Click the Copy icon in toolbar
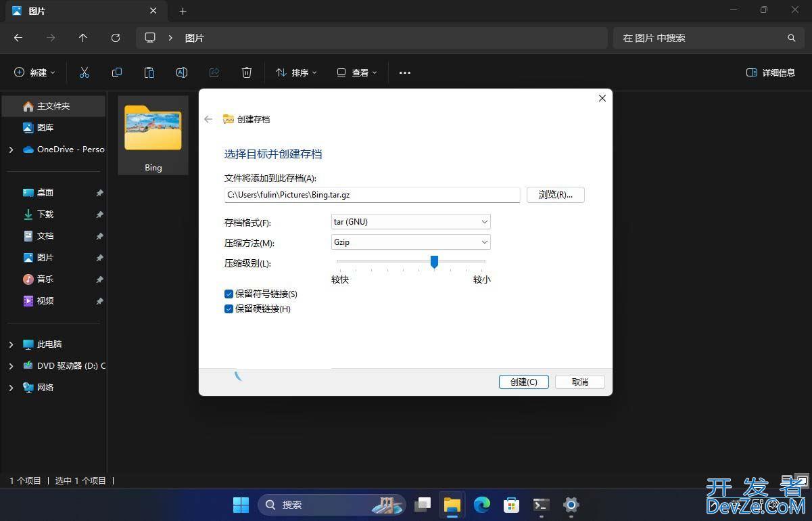 117,72
